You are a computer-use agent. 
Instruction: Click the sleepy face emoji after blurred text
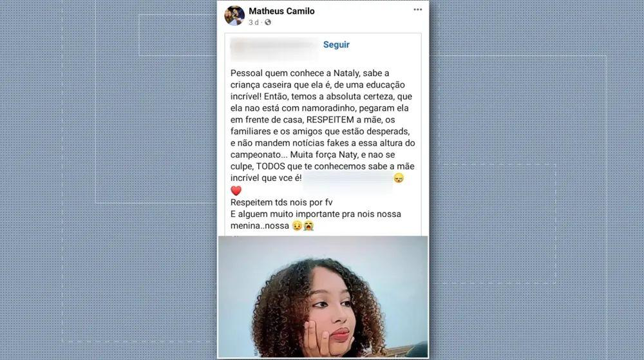coord(399,178)
